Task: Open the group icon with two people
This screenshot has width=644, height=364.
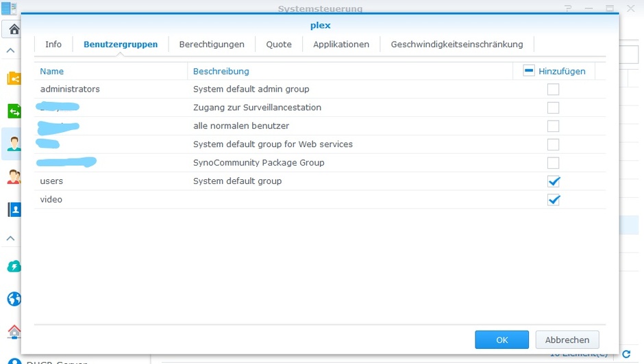Action: 14,177
